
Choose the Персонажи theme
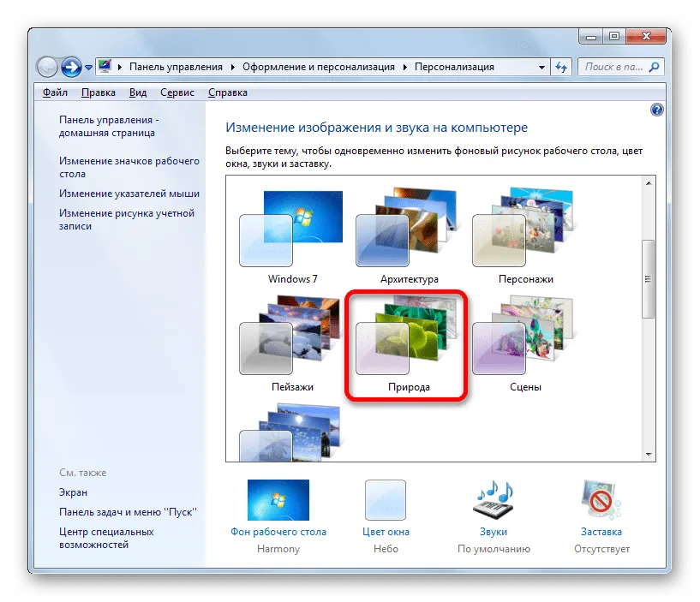(525, 237)
